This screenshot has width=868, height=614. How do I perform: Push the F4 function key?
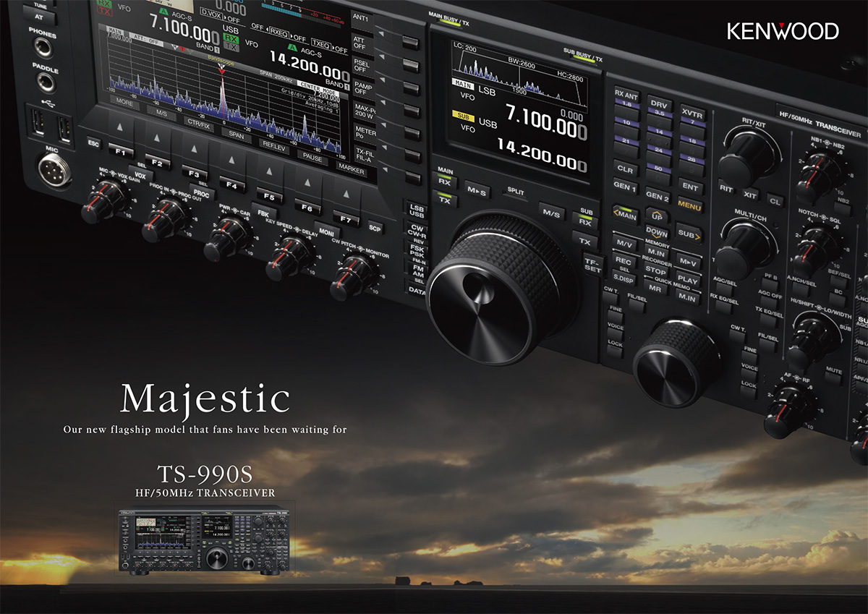coord(231,185)
